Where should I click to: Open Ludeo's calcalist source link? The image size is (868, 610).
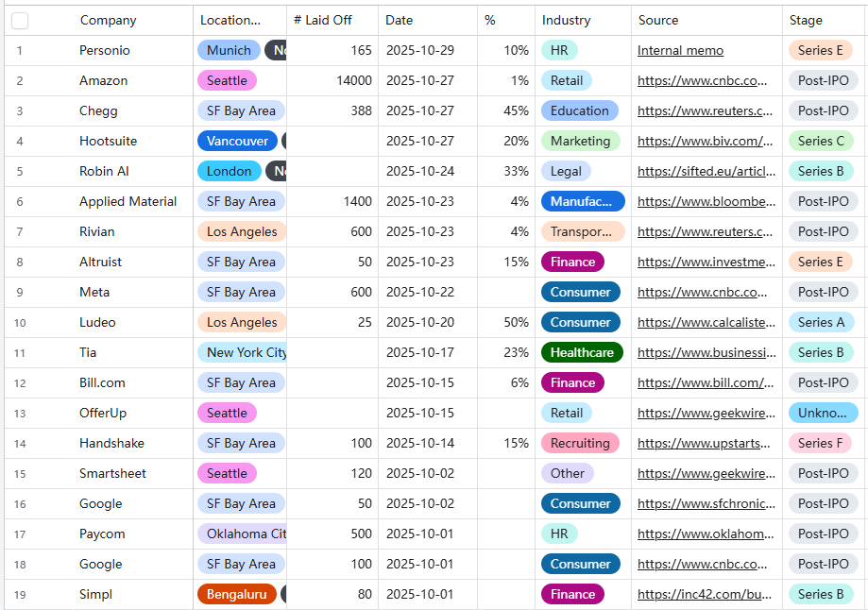[706, 322]
